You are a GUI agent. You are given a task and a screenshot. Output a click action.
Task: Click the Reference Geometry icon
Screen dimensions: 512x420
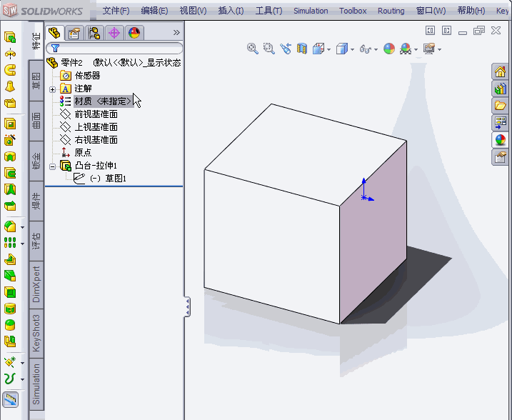pyautogui.click(x=10, y=362)
